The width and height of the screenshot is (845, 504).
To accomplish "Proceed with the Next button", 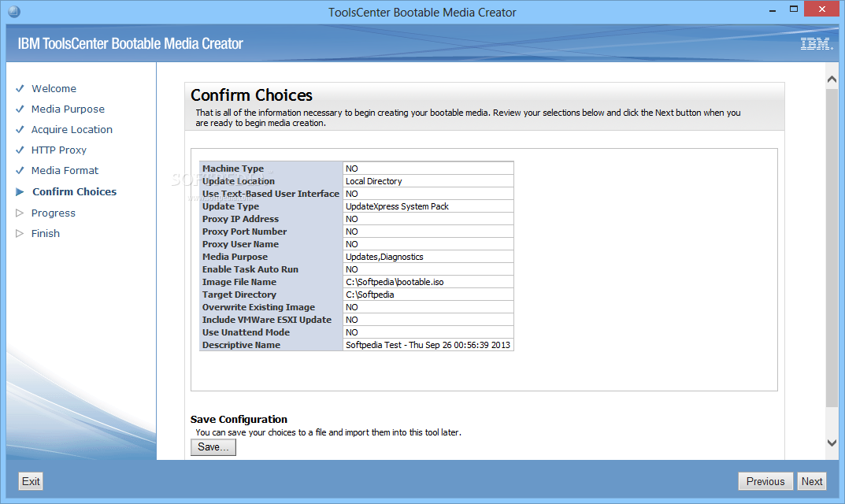I will point(812,481).
